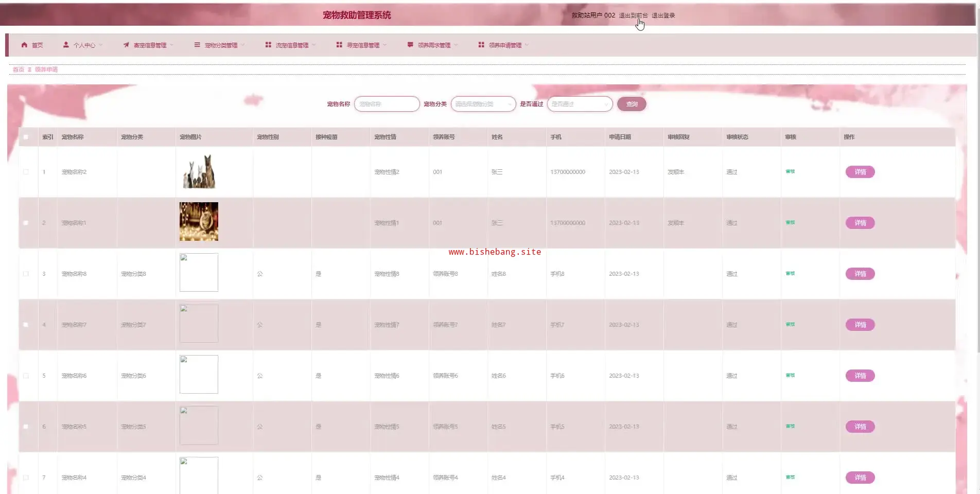
Task: Focus the 宠物名称 search input field
Action: (x=387, y=104)
